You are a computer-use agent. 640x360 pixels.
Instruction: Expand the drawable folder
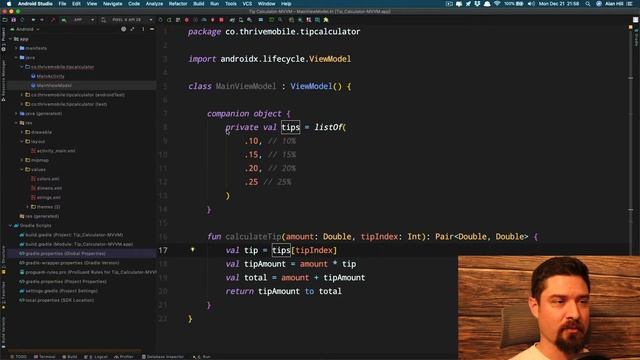pos(22,132)
